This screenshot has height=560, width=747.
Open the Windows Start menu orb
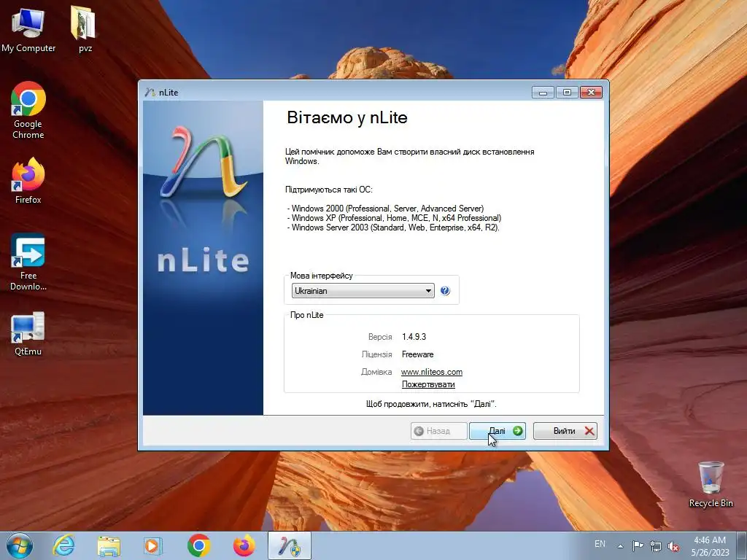coord(20,545)
